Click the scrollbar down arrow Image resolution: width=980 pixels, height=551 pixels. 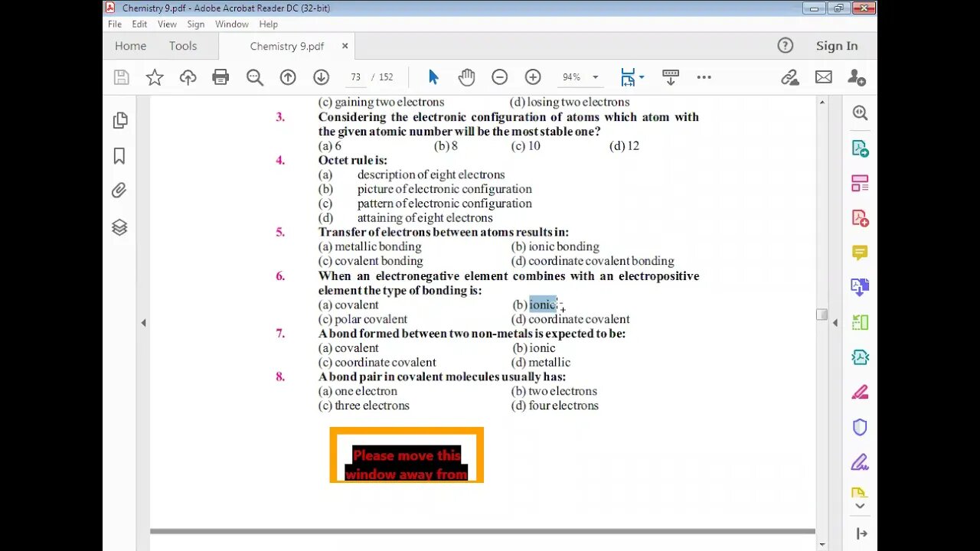pos(822,544)
